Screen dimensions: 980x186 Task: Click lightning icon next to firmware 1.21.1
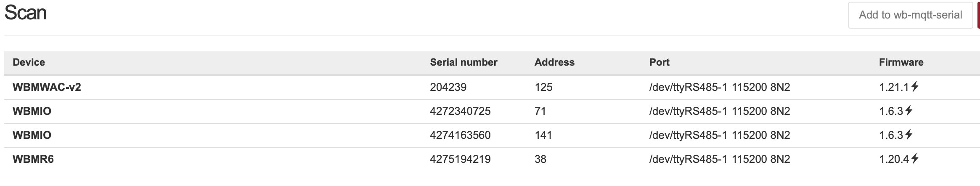tap(914, 87)
